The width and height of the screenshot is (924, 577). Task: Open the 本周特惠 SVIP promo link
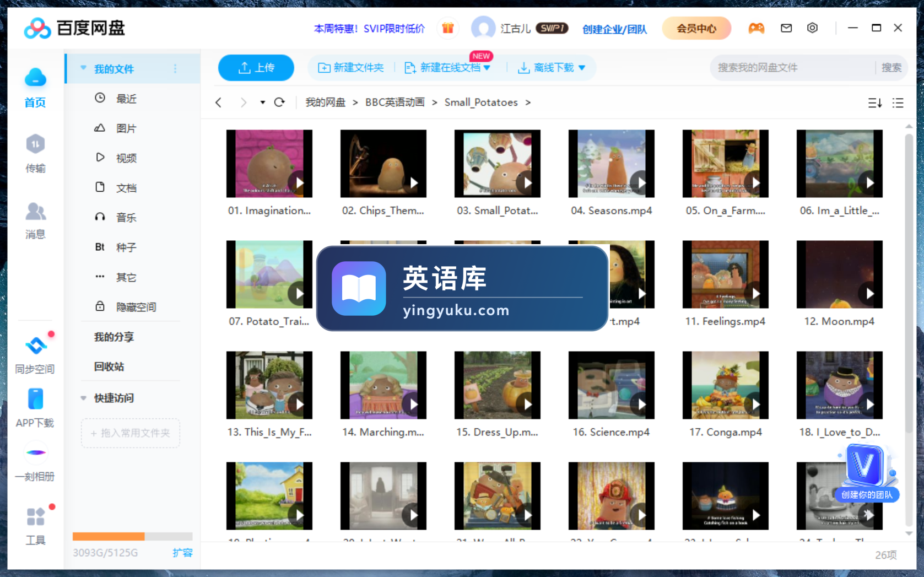pyautogui.click(x=369, y=29)
